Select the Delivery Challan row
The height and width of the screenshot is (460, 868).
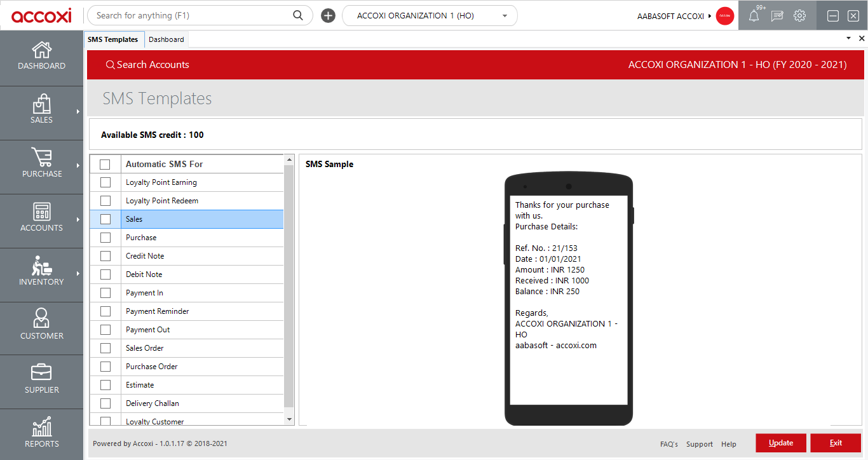187,403
